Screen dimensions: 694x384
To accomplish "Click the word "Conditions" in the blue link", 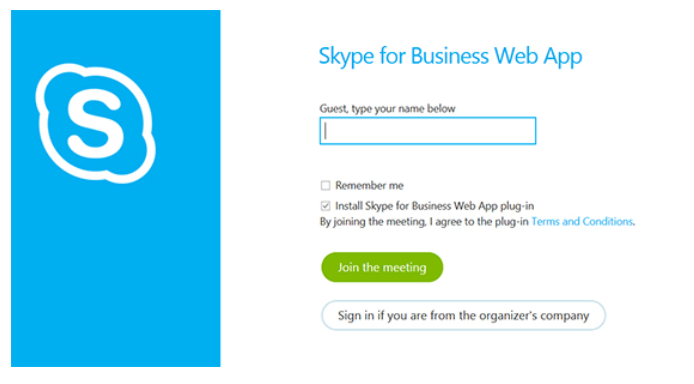I will click(x=607, y=221).
